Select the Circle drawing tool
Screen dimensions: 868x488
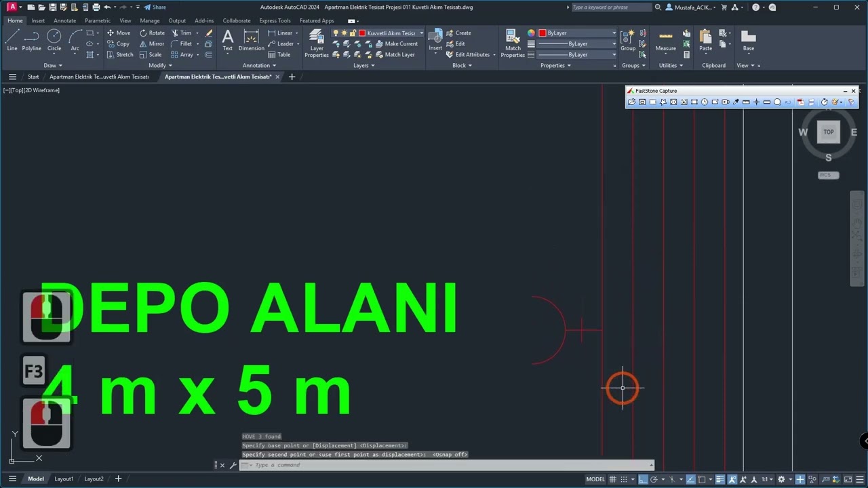(x=54, y=39)
